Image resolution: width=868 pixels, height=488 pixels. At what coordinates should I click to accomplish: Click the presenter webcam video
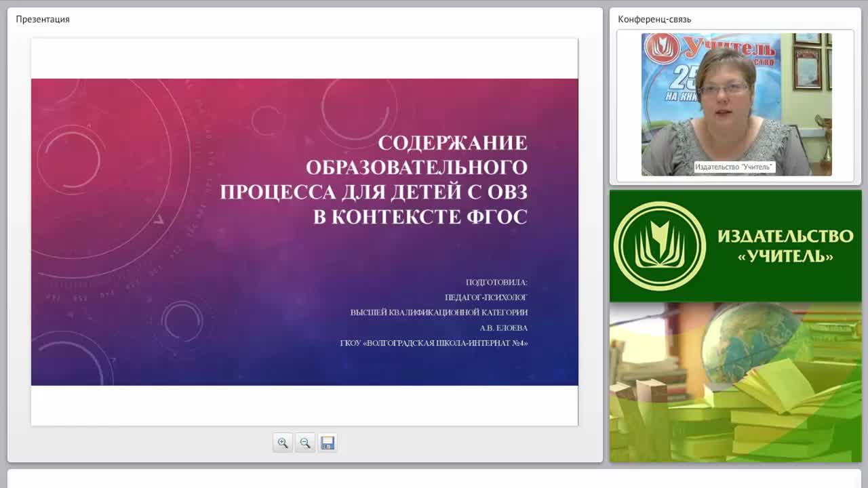(736, 104)
